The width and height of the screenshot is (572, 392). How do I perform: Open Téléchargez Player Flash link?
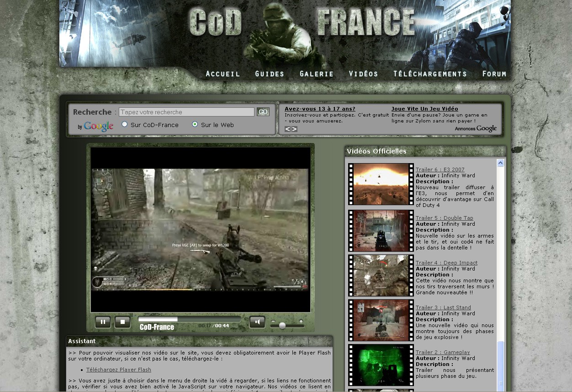(119, 370)
